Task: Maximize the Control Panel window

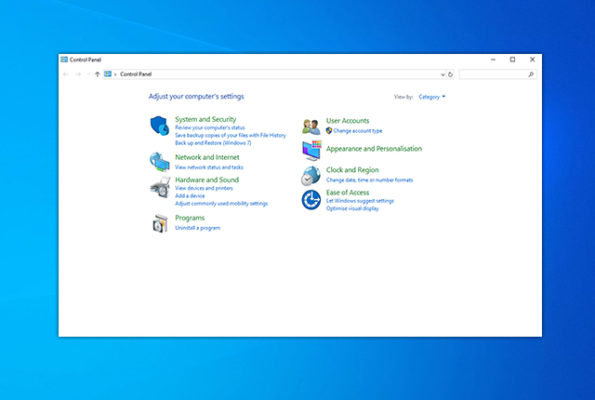Action: 512,60
